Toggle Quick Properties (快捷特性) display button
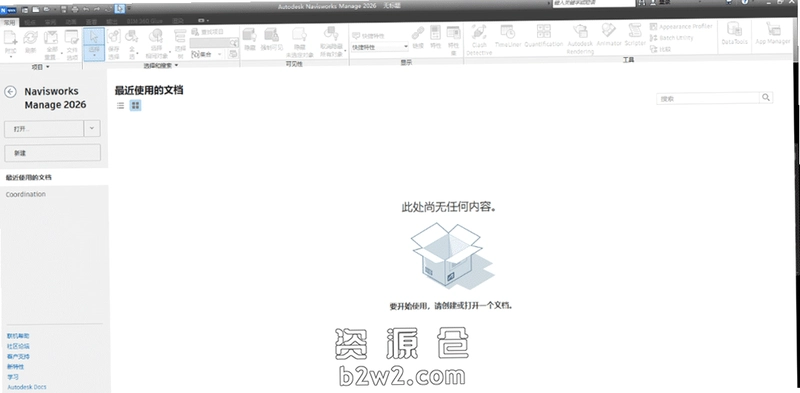The image size is (800, 393). (368, 36)
